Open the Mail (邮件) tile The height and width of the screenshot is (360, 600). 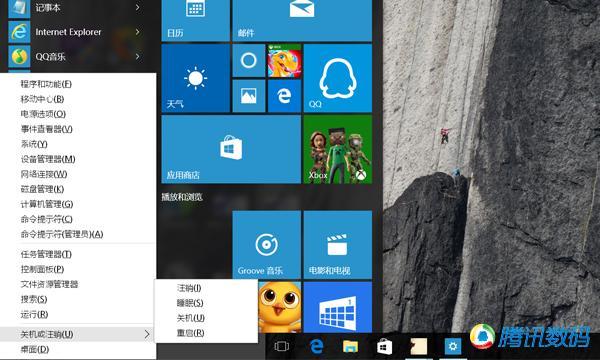(x=302, y=21)
